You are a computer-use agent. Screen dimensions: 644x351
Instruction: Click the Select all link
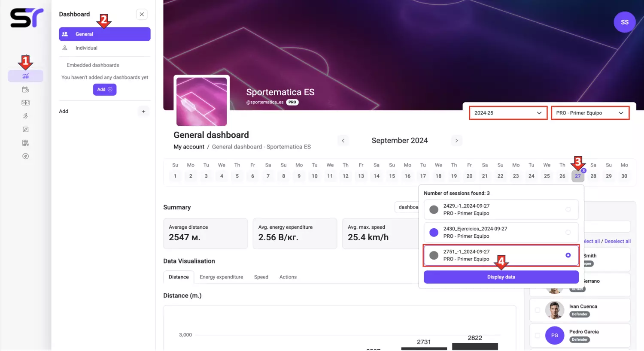click(x=592, y=241)
